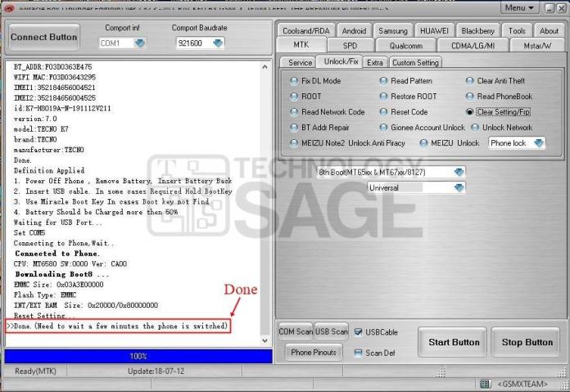Screen dimensions: 570x392
Task: Click the BT_ADDR:F03D0363E475 log line
Action: tap(52, 67)
